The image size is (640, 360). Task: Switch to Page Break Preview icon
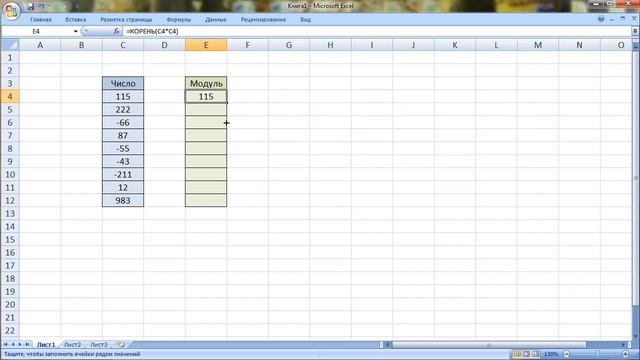coord(536,354)
